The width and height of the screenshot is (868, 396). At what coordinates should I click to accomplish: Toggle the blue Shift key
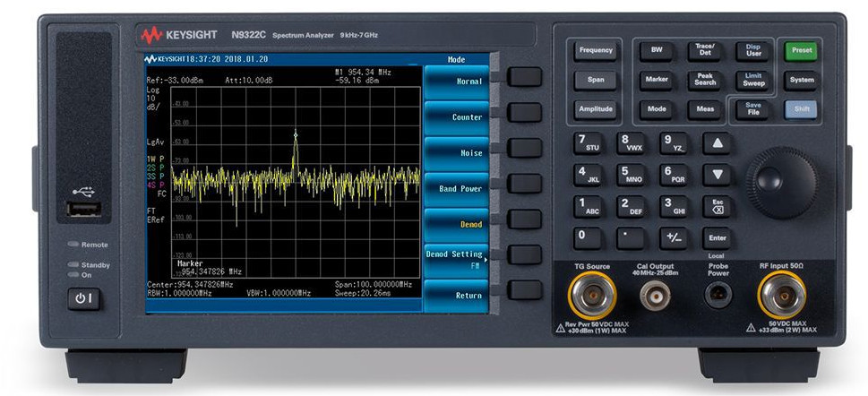coord(801,108)
